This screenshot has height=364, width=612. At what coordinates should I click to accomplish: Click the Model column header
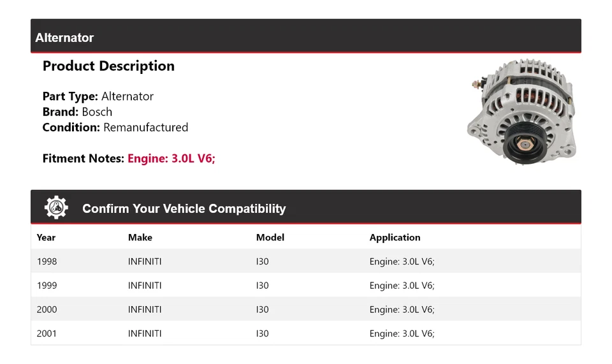pos(270,237)
